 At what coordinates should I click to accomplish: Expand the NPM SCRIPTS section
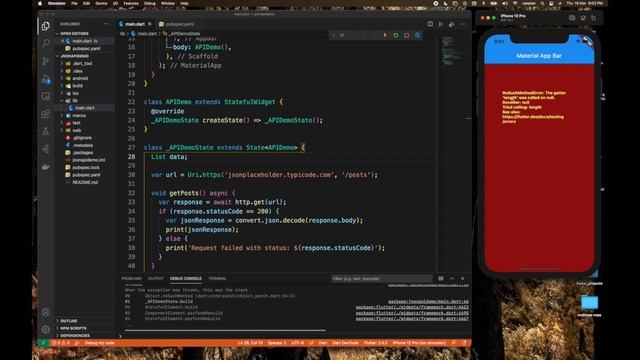(x=73, y=328)
